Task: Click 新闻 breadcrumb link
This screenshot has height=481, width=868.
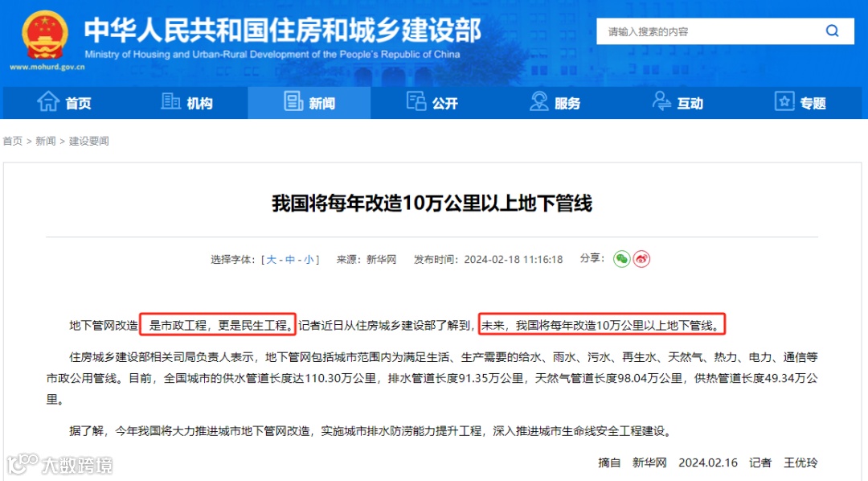Action: pyautogui.click(x=45, y=142)
